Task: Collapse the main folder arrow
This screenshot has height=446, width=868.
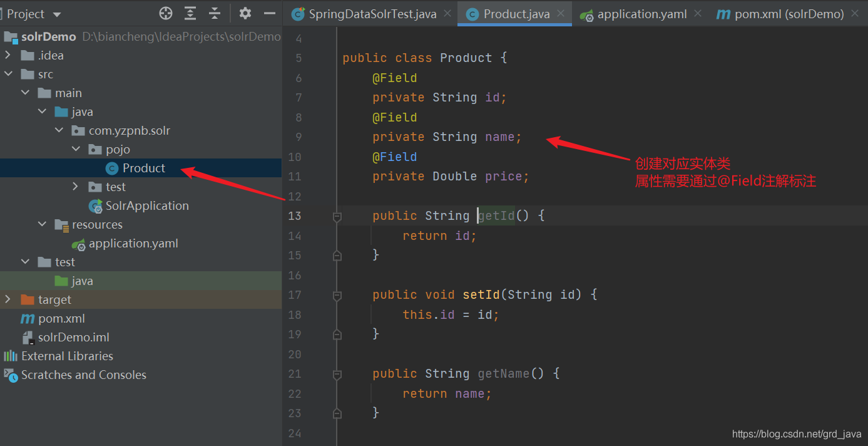Action: pyautogui.click(x=25, y=93)
